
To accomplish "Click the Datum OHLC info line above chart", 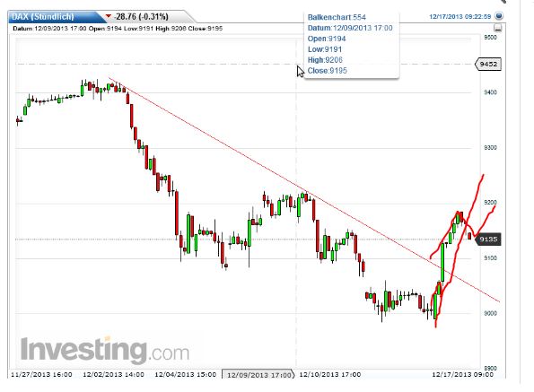I will point(118,28).
